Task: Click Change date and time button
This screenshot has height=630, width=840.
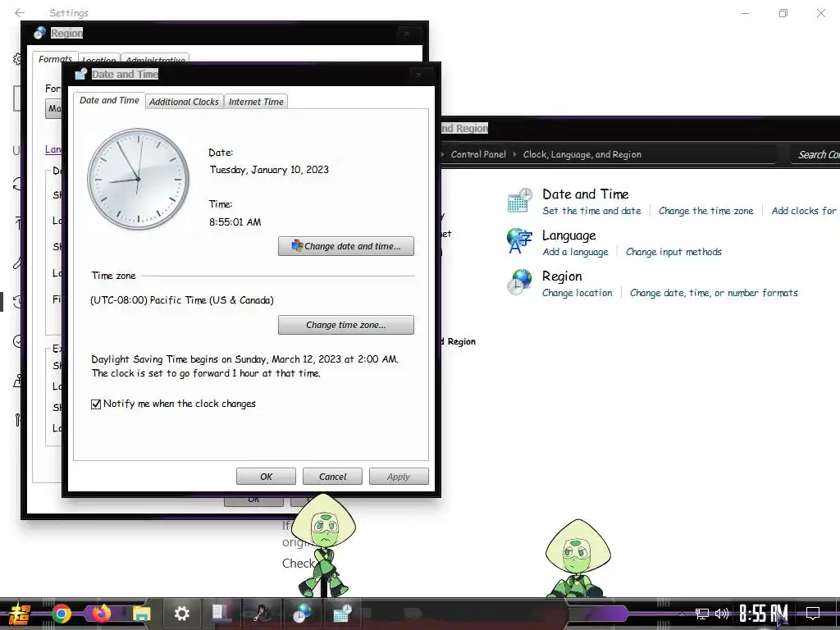Action: coord(346,246)
